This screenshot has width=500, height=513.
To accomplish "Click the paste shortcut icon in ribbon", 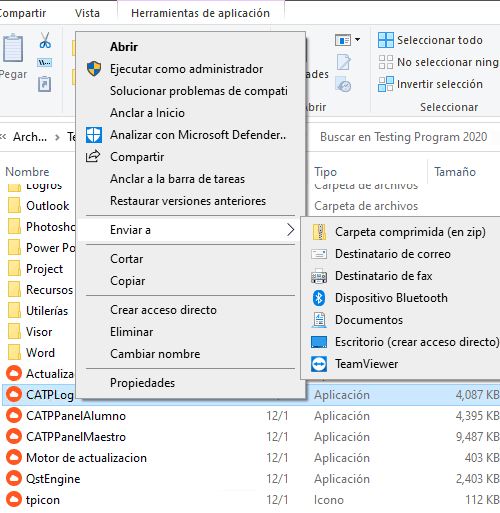I will 44,84.
